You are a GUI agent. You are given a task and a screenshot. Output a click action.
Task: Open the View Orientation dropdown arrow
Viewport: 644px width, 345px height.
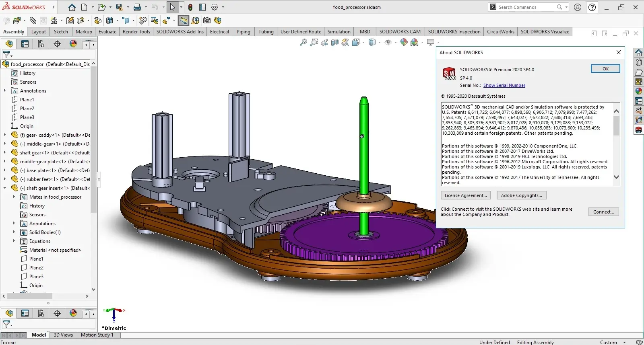point(363,42)
